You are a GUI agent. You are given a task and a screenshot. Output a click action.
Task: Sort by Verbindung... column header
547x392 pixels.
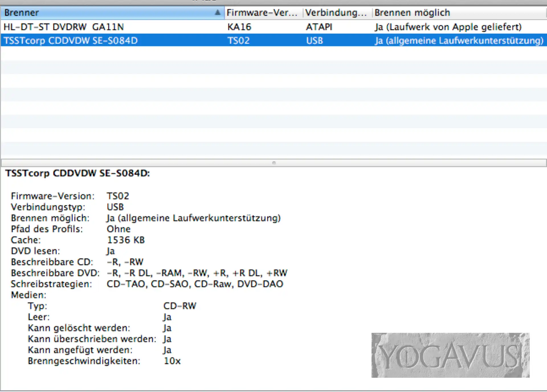pyautogui.click(x=336, y=13)
